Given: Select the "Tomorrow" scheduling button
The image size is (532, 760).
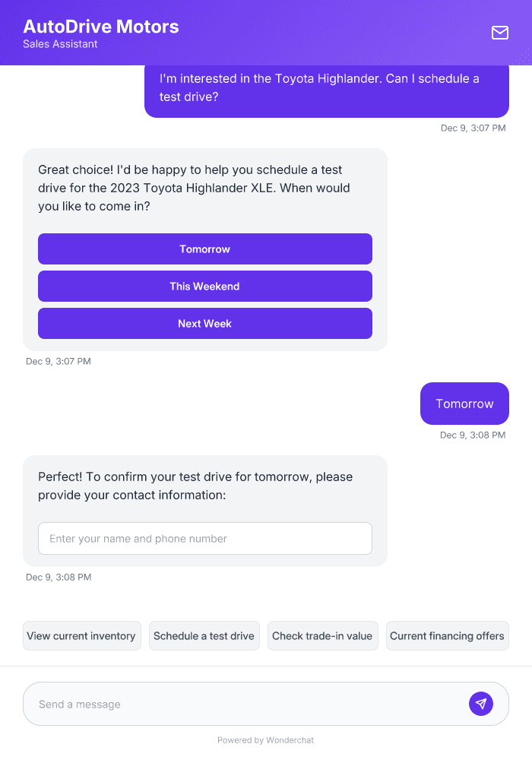Looking at the screenshot, I should (204, 249).
